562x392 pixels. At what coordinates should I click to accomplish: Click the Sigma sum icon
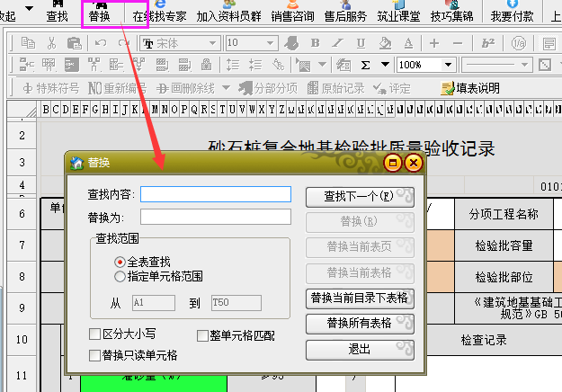[366, 65]
